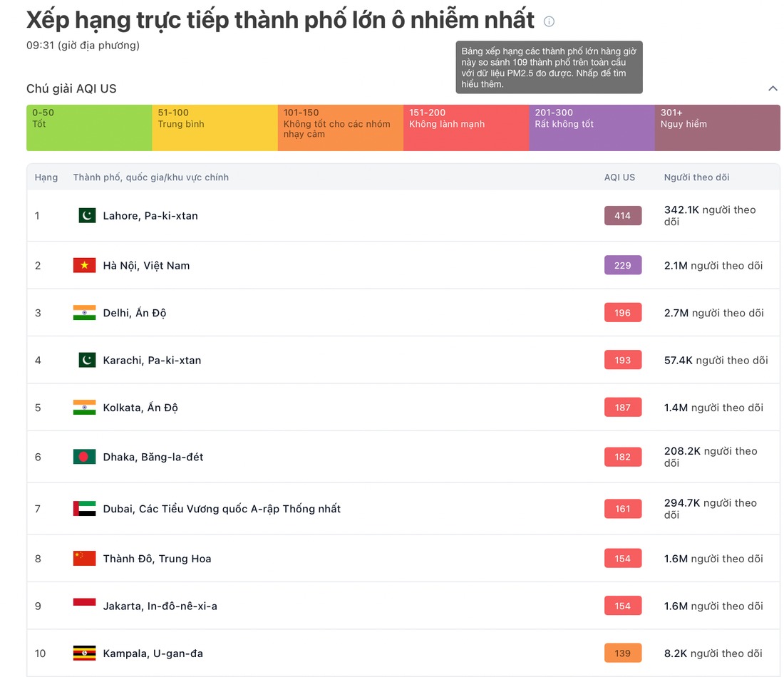Click the purple 201-300 legend segment

coord(592,128)
